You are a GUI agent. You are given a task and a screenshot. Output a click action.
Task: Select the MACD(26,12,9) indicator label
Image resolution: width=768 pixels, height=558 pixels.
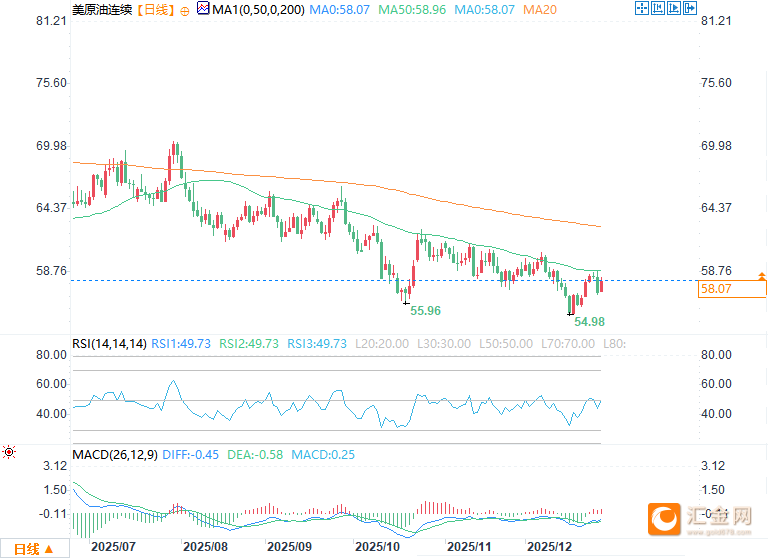click(x=115, y=455)
